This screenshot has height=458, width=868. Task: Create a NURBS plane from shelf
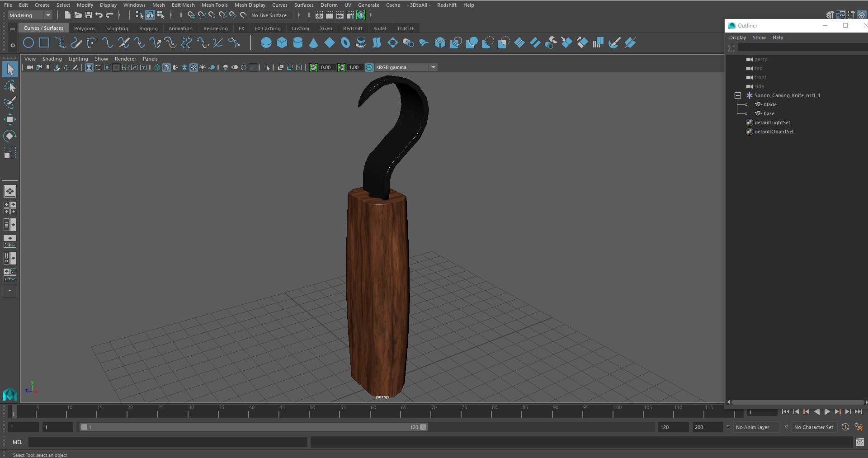[330, 43]
